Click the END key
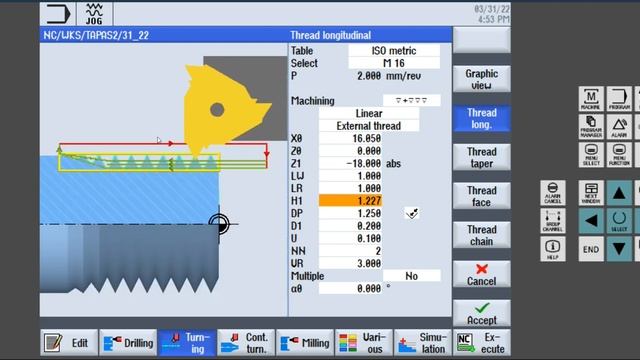The width and height of the screenshot is (640, 360). (x=591, y=249)
